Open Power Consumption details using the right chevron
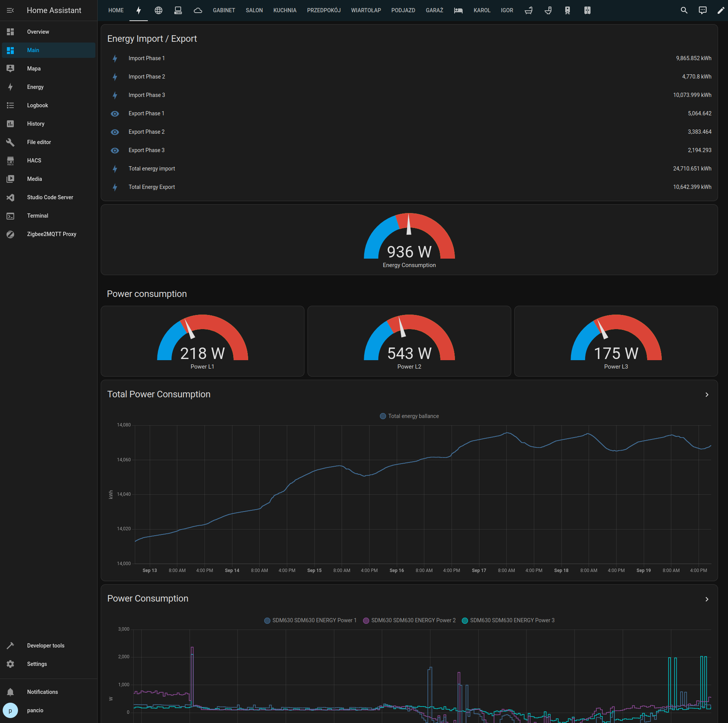Image resolution: width=728 pixels, height=723 pixels. [707, 599]
